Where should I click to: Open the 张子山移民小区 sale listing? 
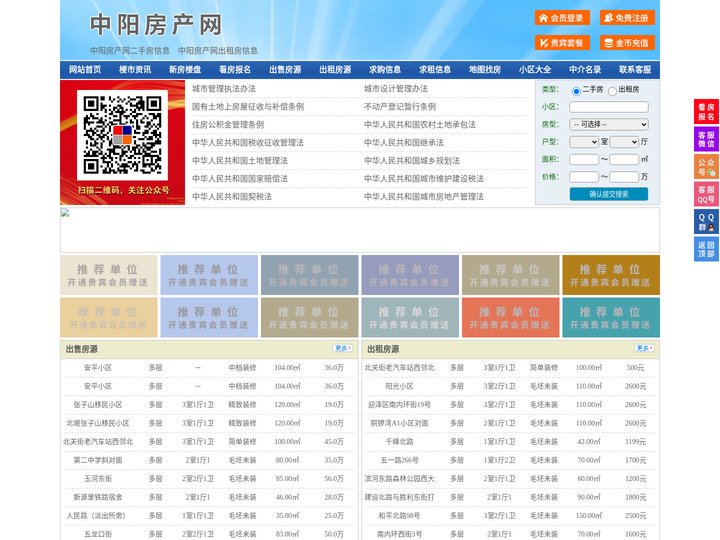[x=98, y=405]
